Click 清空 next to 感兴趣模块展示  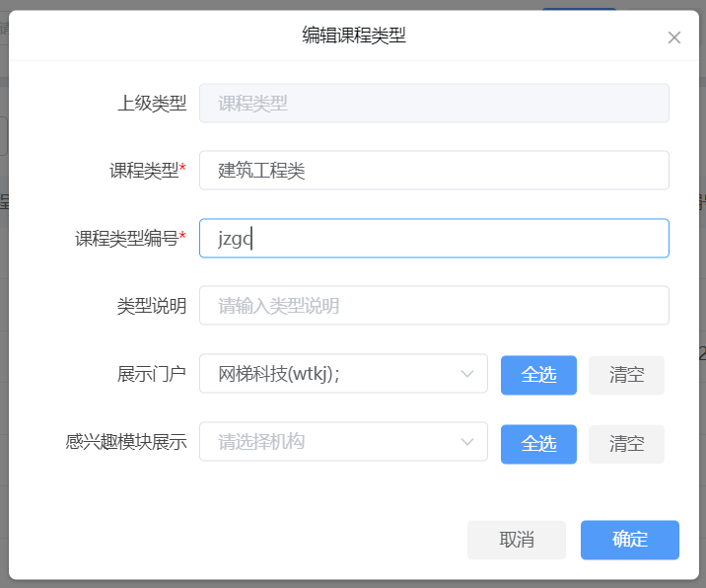626,444
